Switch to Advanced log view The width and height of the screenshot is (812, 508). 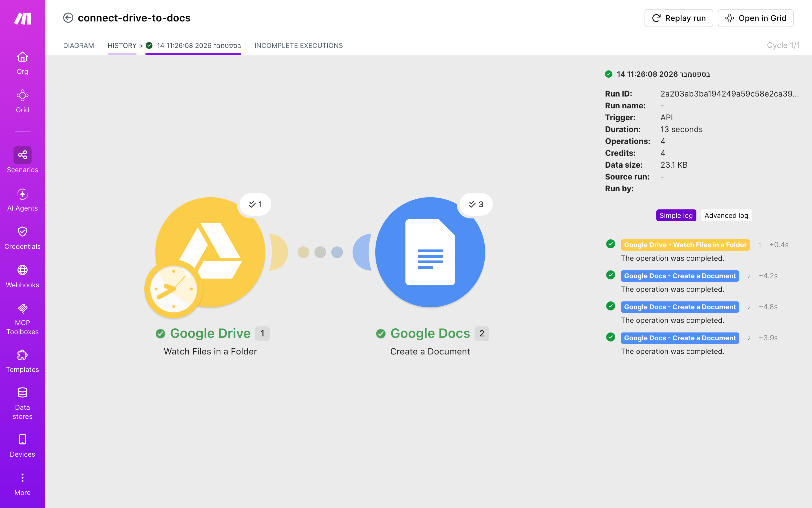727,215
